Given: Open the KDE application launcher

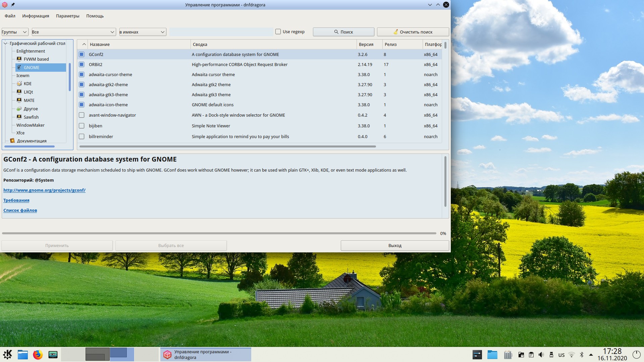Looking at the screenshot, I should pos(7,355).
